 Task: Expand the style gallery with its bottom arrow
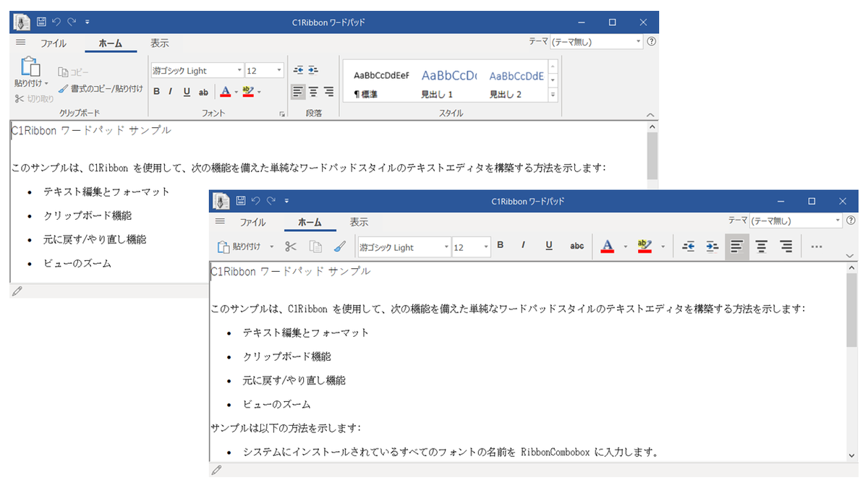pyautogui.click(x=553, y=95)
